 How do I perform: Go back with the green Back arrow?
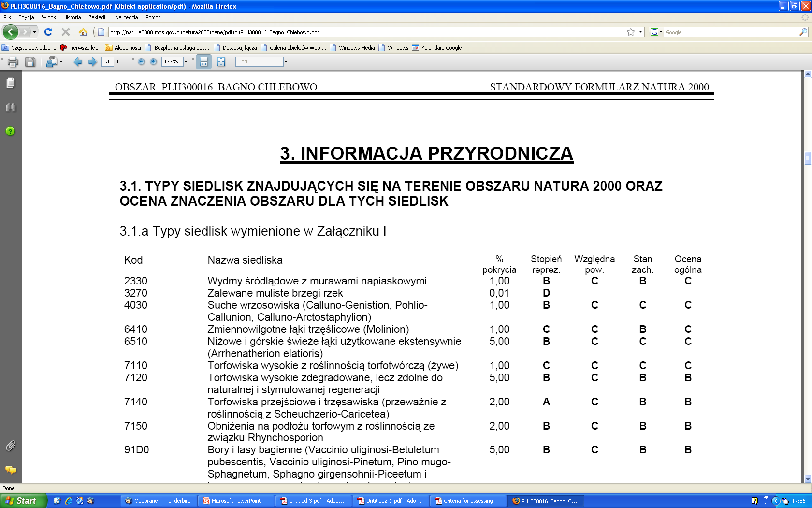pos(10,32)
